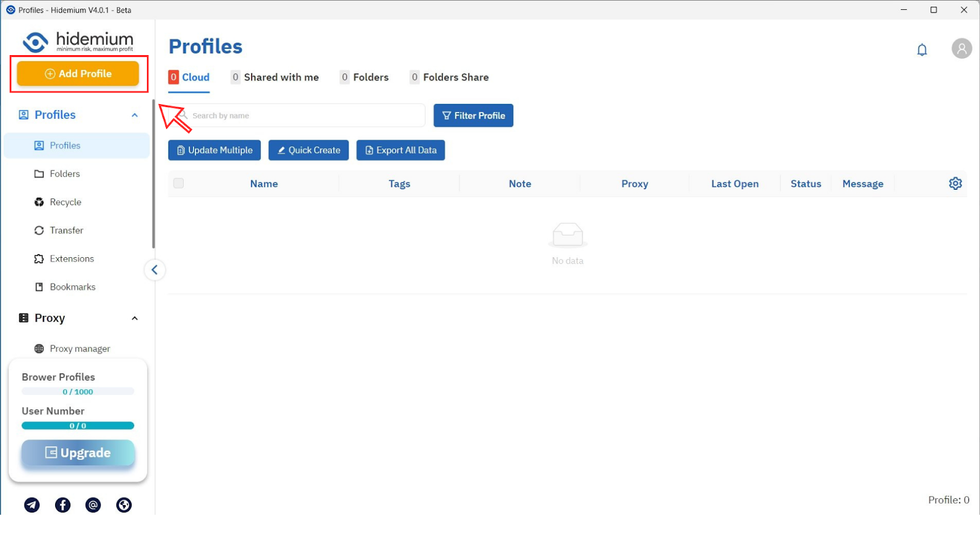The height and width of the screenshot is (551, 980).
Task: Open table column settings gear
Action: click(x=955, y=183)
